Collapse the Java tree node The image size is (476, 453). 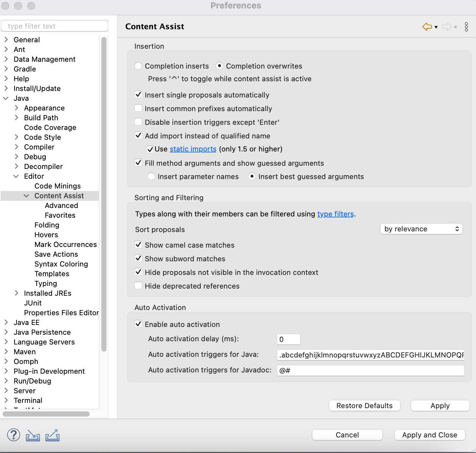pyautogui.click(x=6, y=98)
